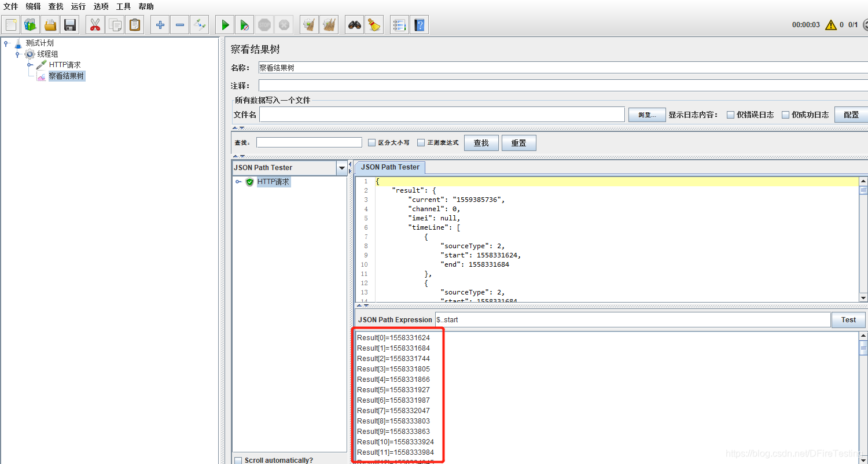Select the JSON Path Tester tab
Viewport: 868px width, 464px height.
[x=390, y=167]
